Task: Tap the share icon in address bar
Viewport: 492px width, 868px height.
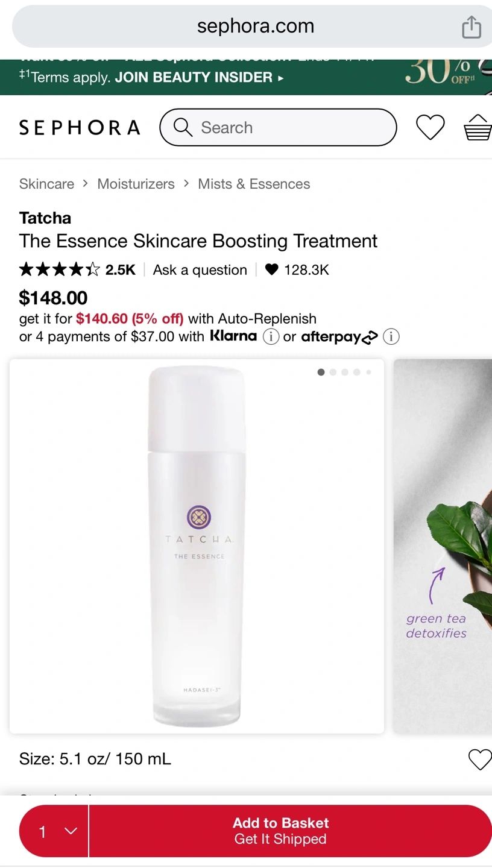Action: 471,27
